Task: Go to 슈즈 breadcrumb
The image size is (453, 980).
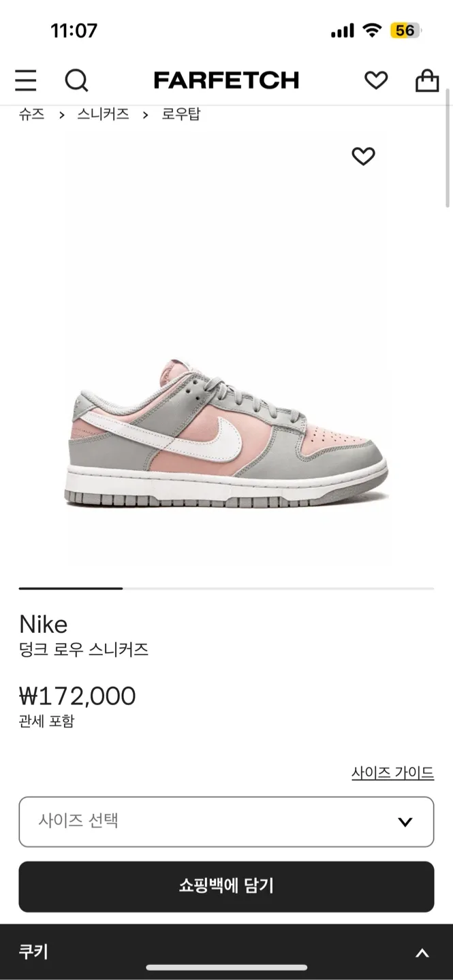Action: [x=31, y=114]
